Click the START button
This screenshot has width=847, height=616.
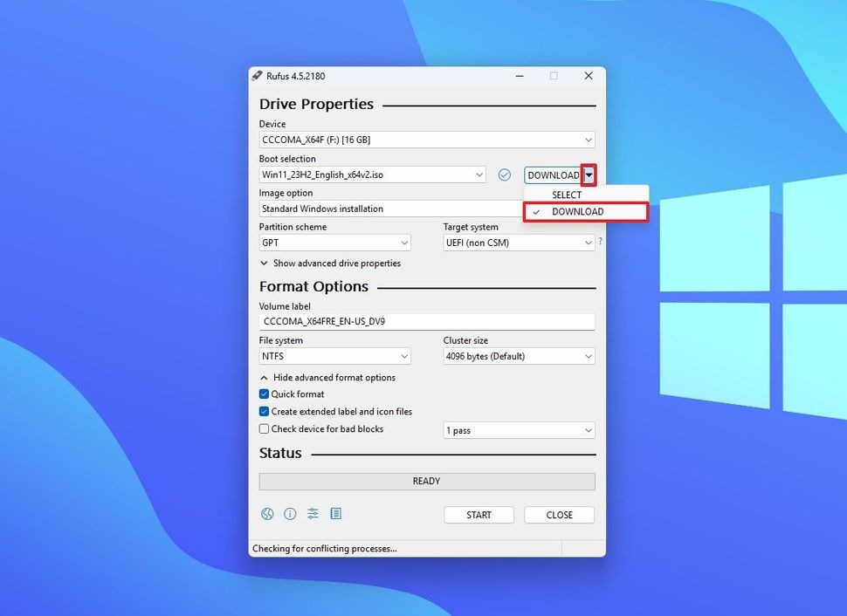(479, 515)
